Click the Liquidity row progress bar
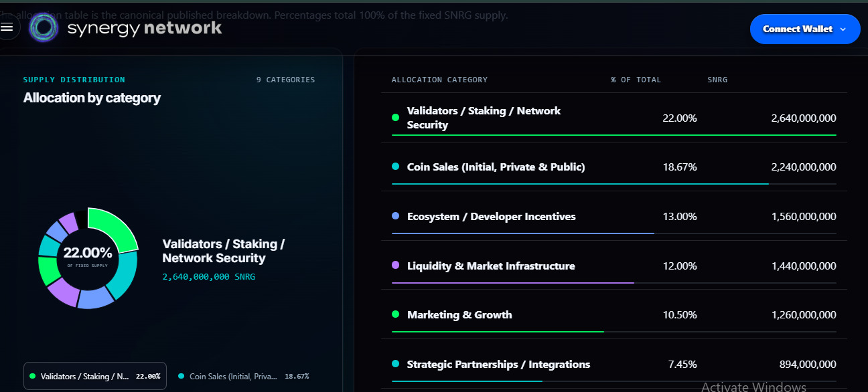The width and height of the screenshot is (868, 392). (x=614, y=282)
